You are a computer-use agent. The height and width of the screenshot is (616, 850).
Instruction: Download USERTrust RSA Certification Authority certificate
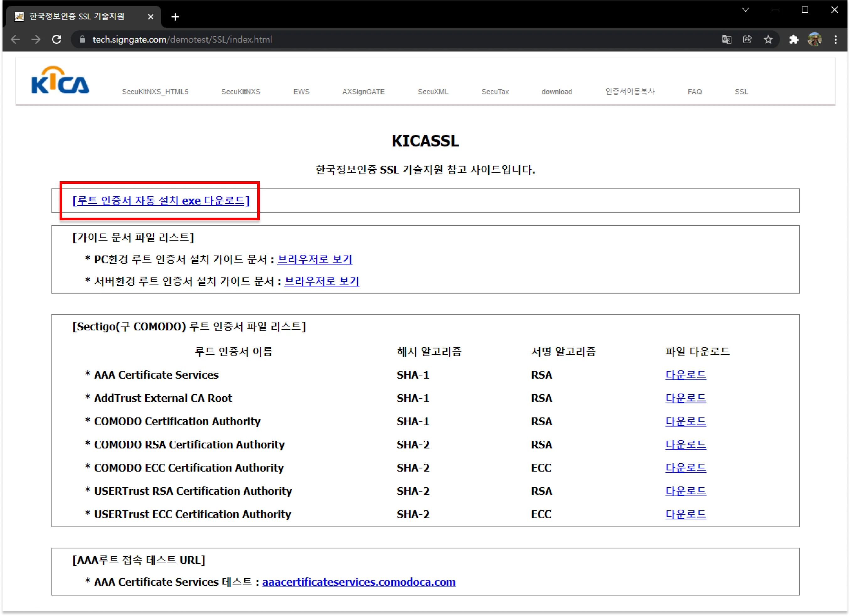(x=686, y=491)
